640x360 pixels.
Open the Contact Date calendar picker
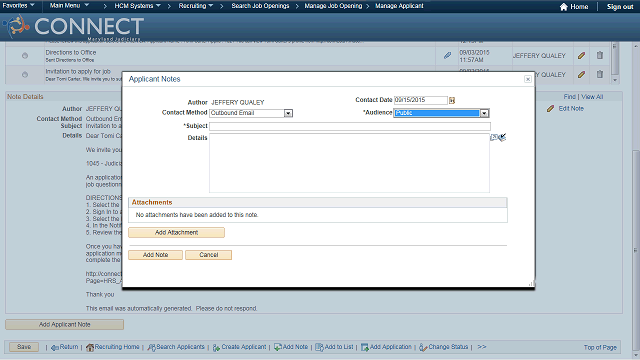pyautogui.click(x=452, y=100)
